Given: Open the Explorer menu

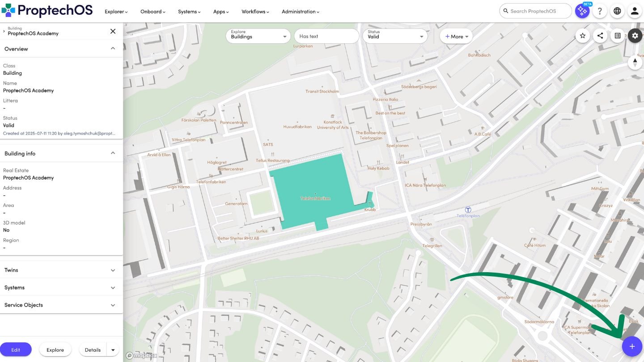Looking at the screenshot, I should (x=116, y=12).
